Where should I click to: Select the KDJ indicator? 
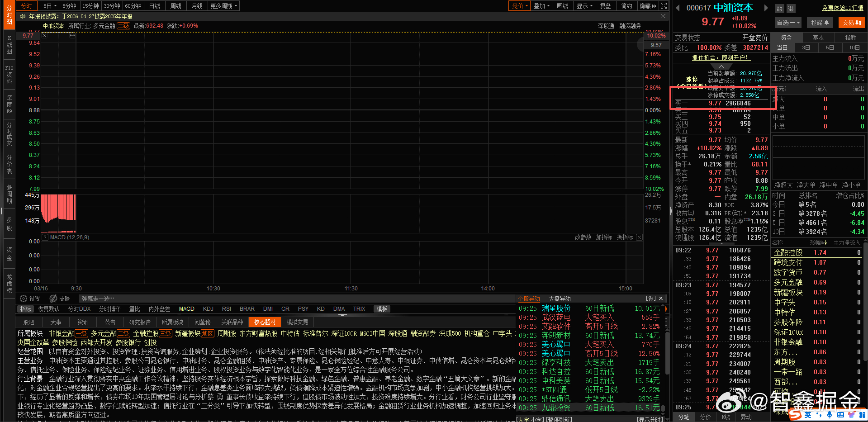pos(208,309)
